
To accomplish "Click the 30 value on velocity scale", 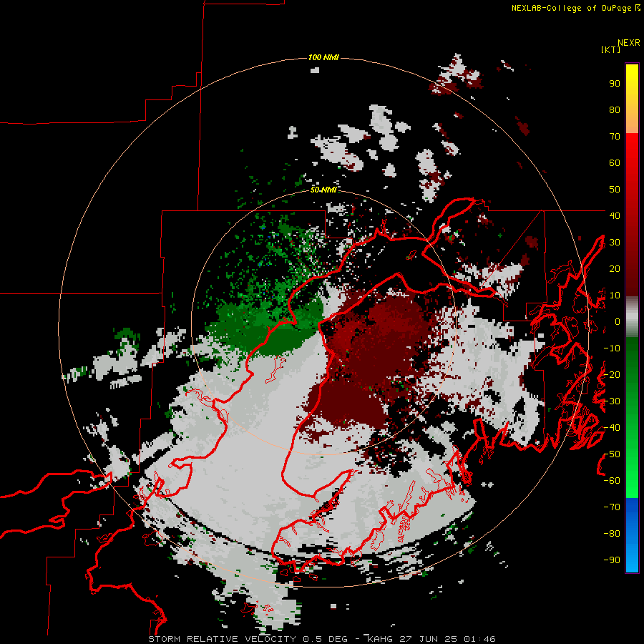I will pos(615,243).
